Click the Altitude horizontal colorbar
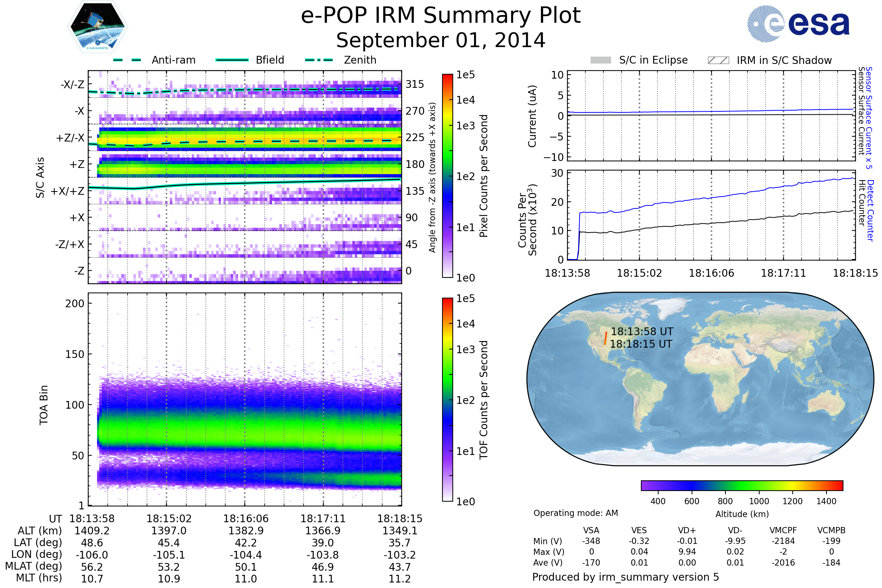 coord(742,485)
